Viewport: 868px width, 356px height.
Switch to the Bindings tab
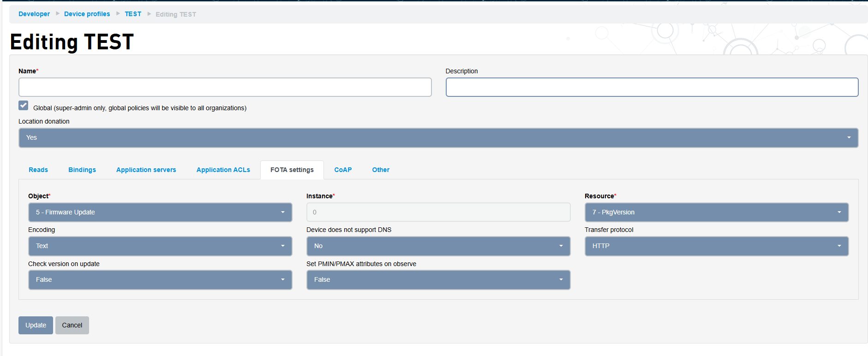[82, 170]
